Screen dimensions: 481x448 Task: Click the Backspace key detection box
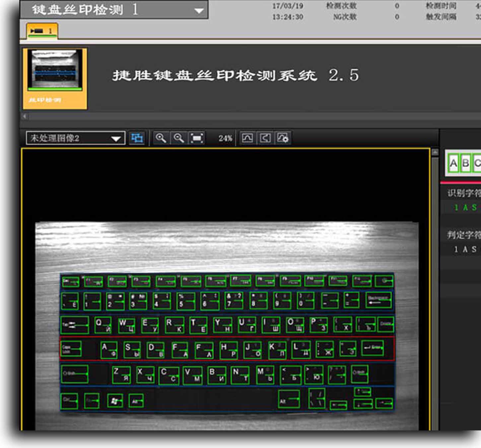378,300
